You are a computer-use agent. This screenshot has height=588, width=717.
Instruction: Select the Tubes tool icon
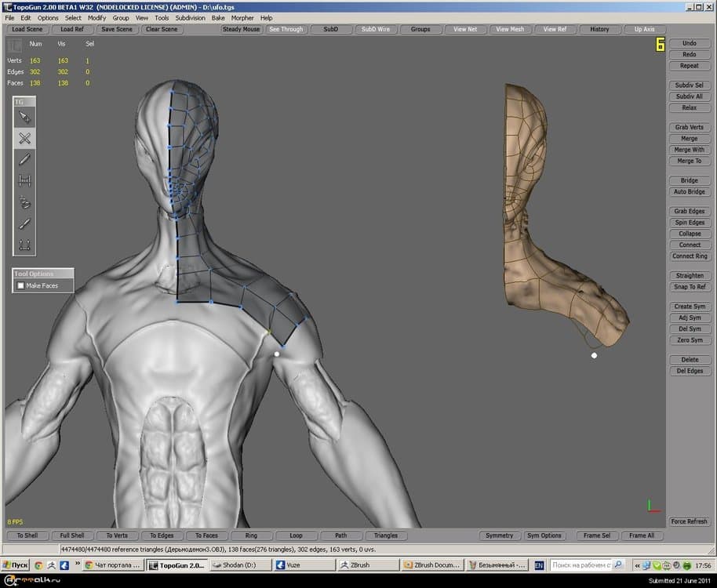point(24,202)
